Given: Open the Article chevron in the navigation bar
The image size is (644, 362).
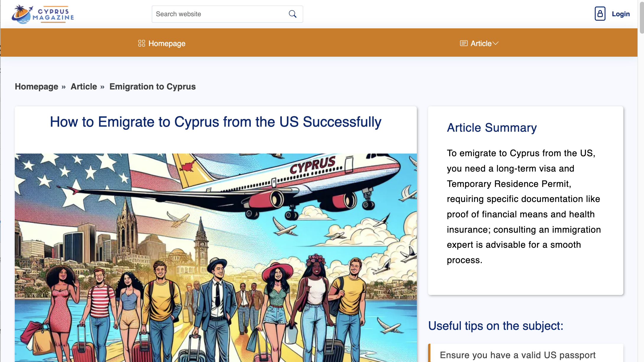Looking at the screenshot, I should pos(496,43).
